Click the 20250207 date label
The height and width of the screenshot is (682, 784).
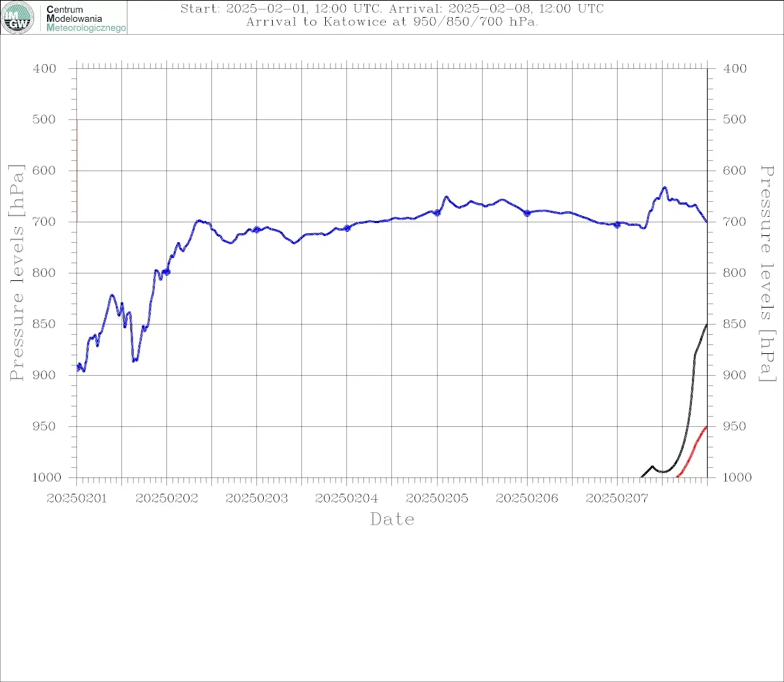[617, 499]
